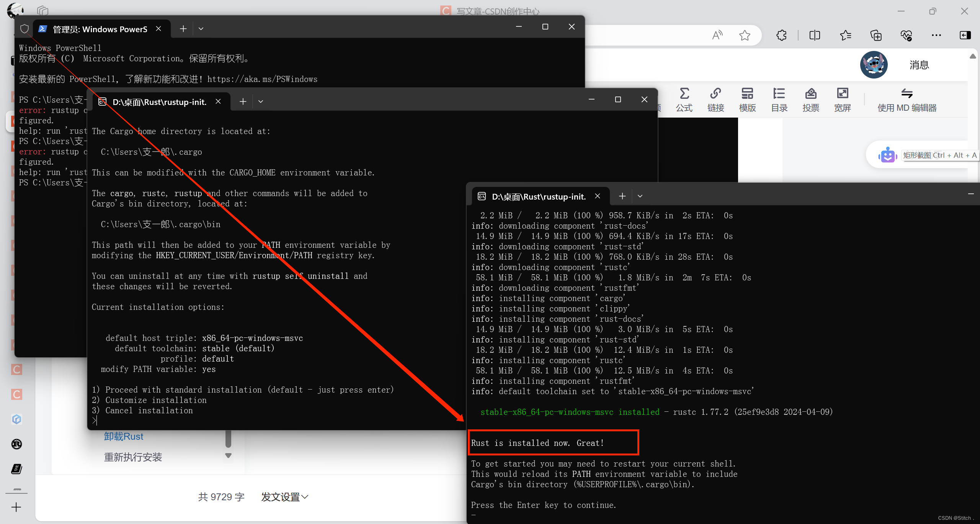
Task: Open PowerShell new tab dropdown arrow
Action: (x=201, y=29)
